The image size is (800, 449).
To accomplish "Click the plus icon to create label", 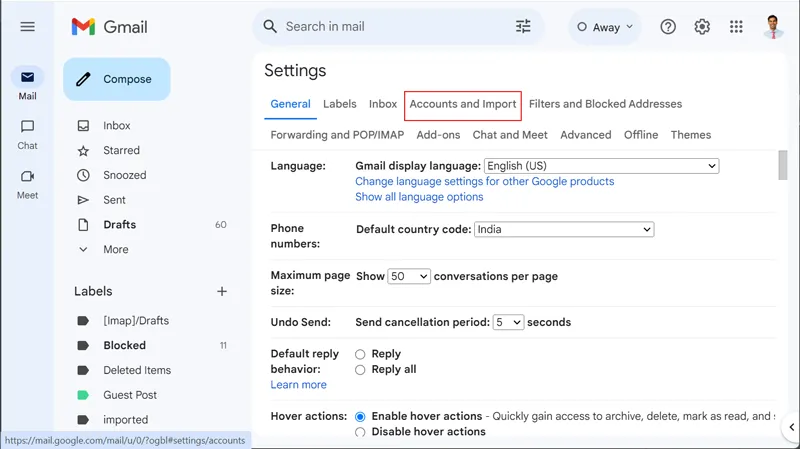I will 222,291.
